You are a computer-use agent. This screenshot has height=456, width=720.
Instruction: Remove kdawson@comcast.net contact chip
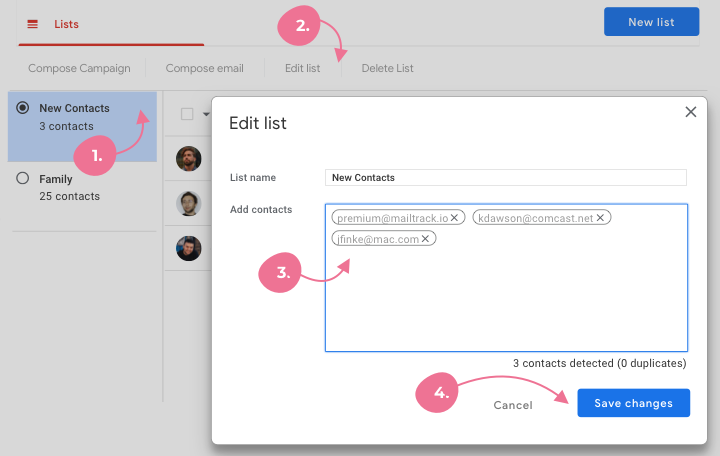point(600,218)
